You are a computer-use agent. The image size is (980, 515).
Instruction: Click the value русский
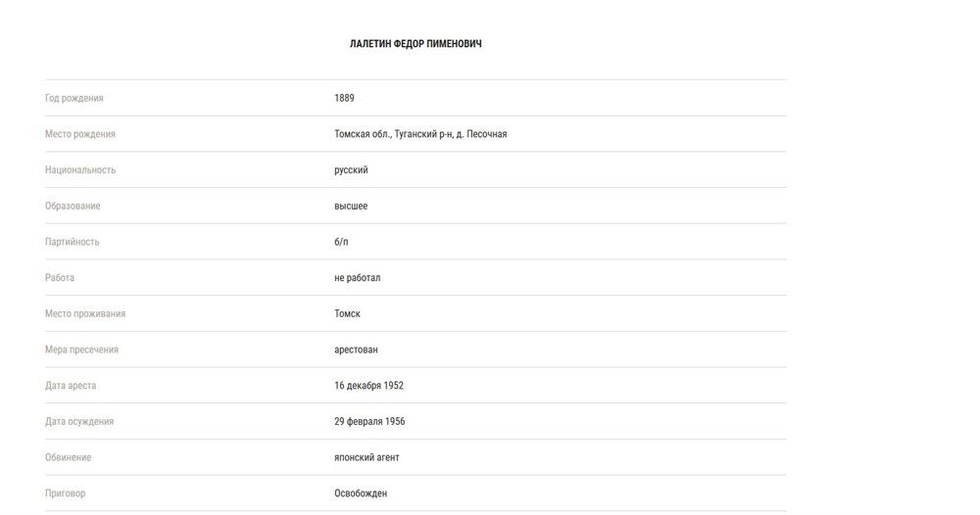click(351, 170)
